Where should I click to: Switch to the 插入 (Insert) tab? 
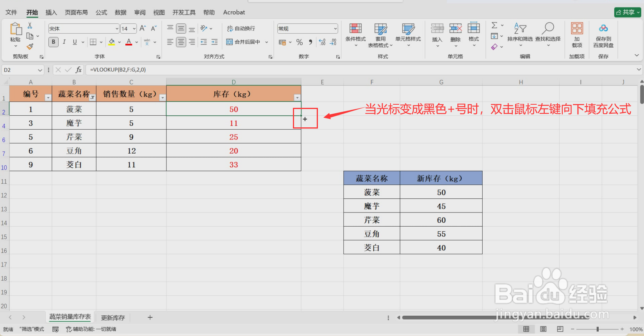pos(51,13)
